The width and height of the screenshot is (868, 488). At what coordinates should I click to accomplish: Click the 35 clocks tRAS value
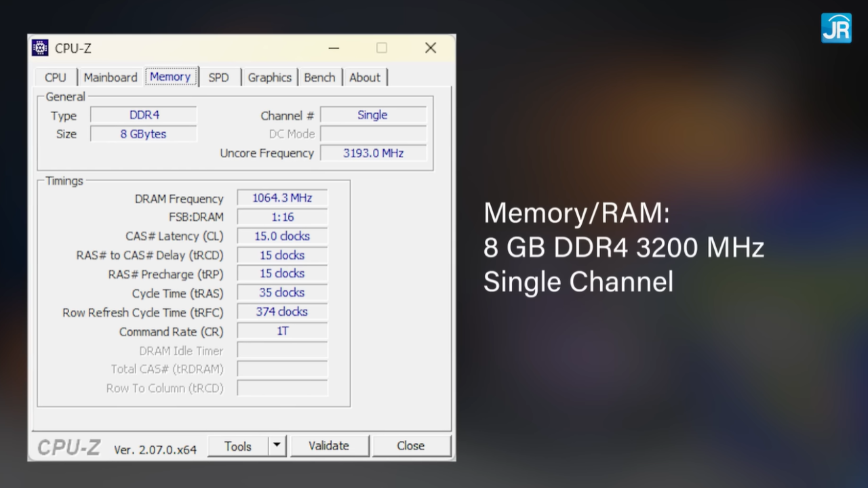tap(282, 293)
